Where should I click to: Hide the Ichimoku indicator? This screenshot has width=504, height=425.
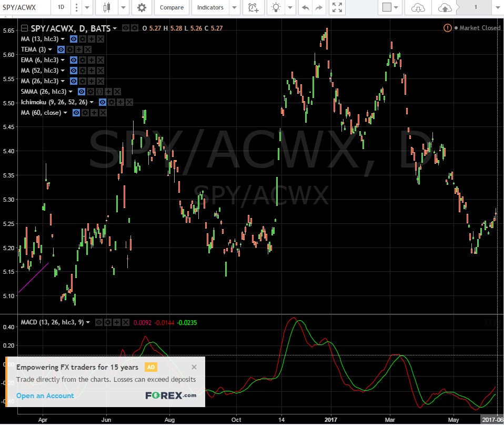tap(102, 102)
